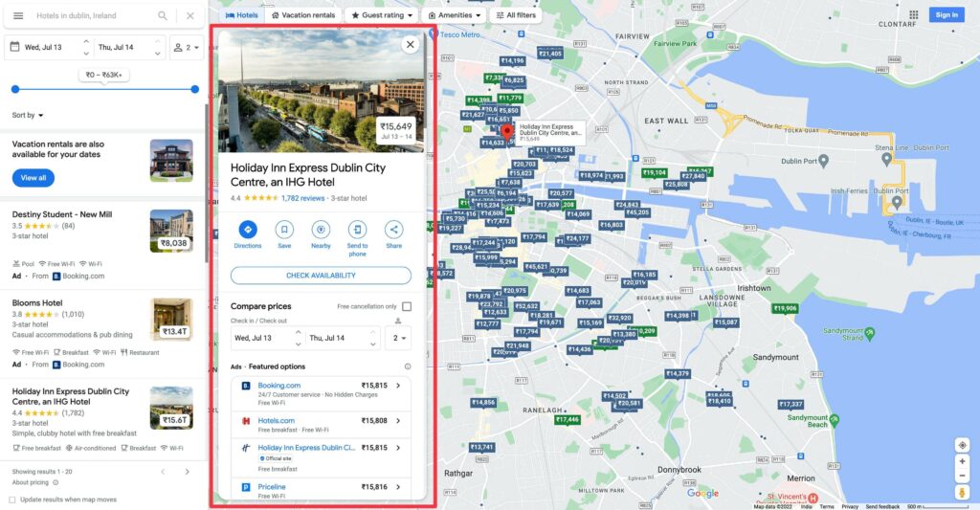Click the Nearby icon
980x510 pixels.
[x=321, y=230]
